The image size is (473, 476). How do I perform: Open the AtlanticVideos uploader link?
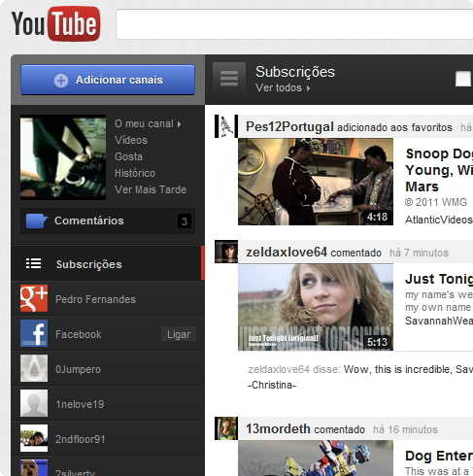pos(439,220)
